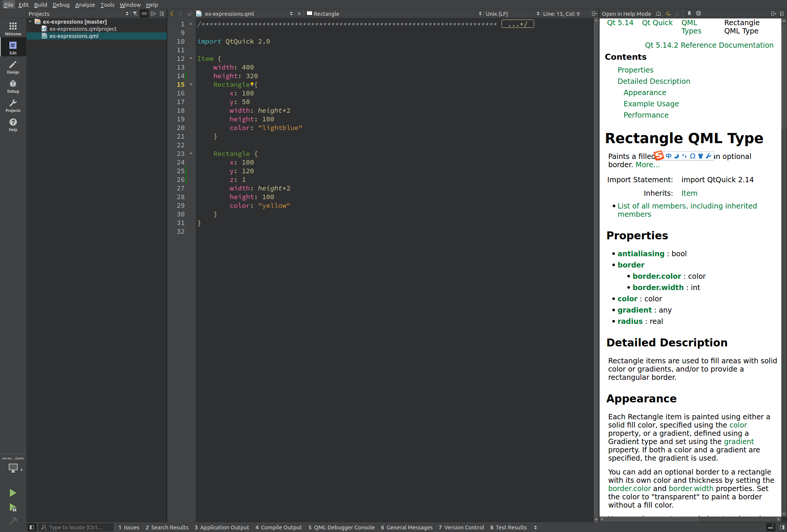787x532 pixels.
Task: Toggle the right sidebar in status bar
Action: coord(782,527)
